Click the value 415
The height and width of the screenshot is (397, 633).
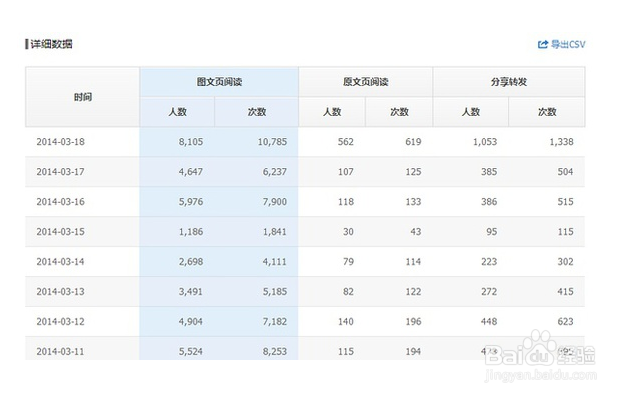(566, 292)
